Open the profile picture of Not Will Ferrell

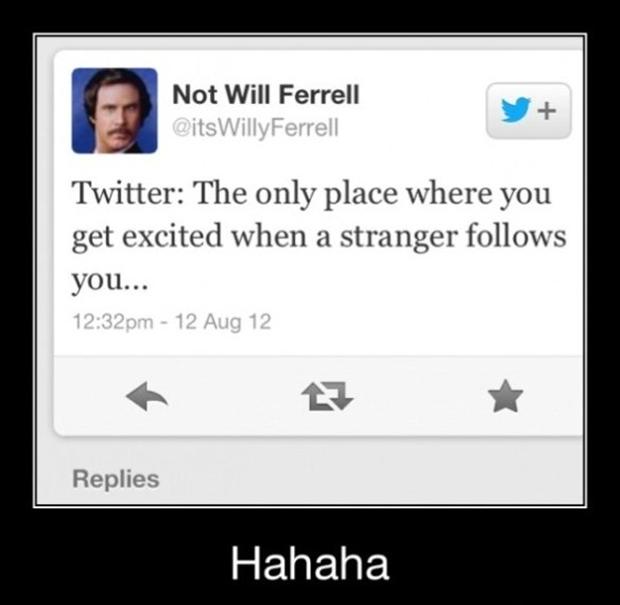[115, 111]
